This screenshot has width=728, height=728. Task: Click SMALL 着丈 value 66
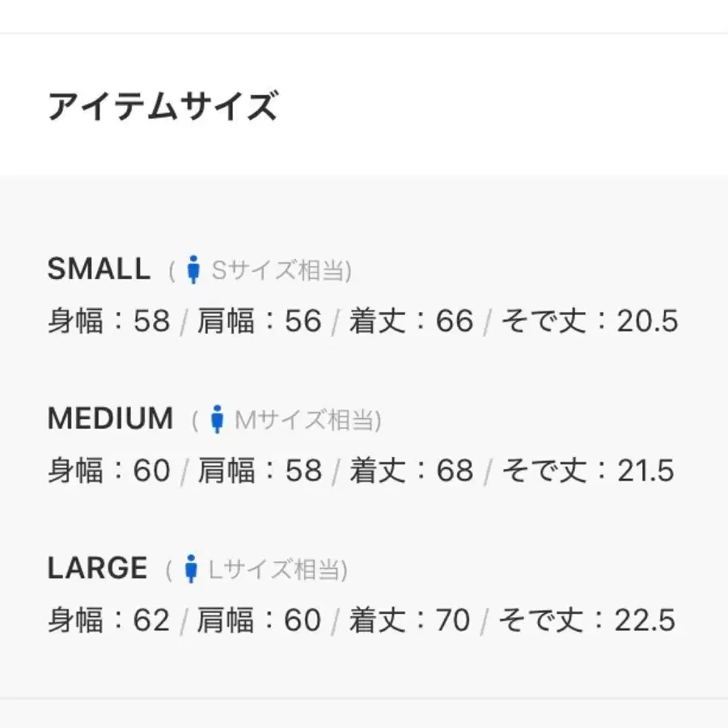(455, 321)
